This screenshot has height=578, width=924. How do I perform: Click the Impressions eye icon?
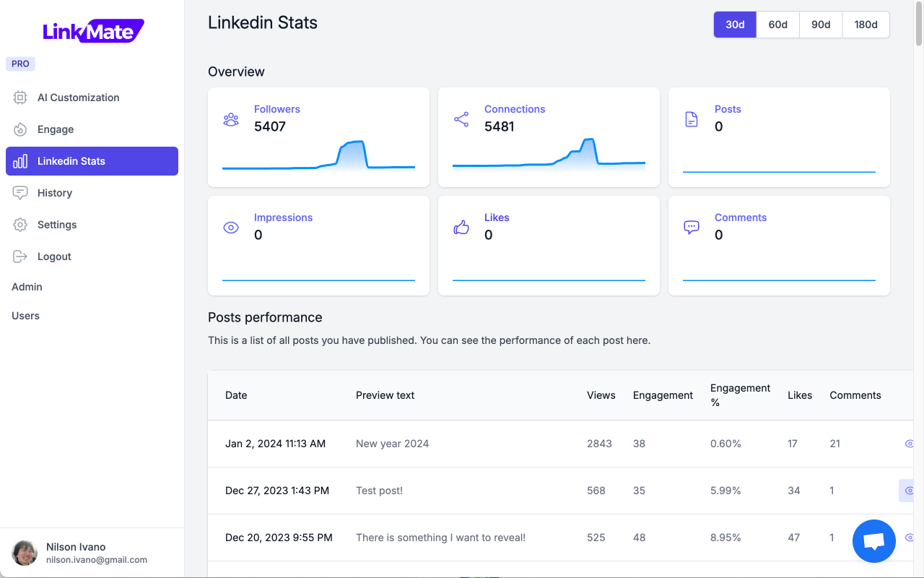[x=231, y=228]
